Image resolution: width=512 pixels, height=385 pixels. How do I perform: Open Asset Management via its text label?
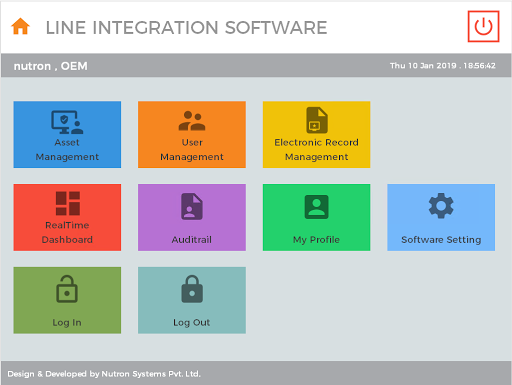click(67, 150)
